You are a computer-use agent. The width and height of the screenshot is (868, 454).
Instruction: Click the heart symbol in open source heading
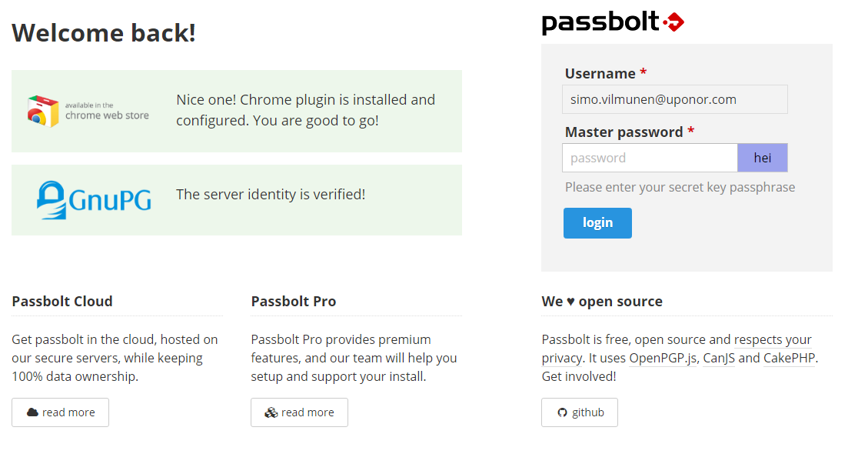[570, 302]
